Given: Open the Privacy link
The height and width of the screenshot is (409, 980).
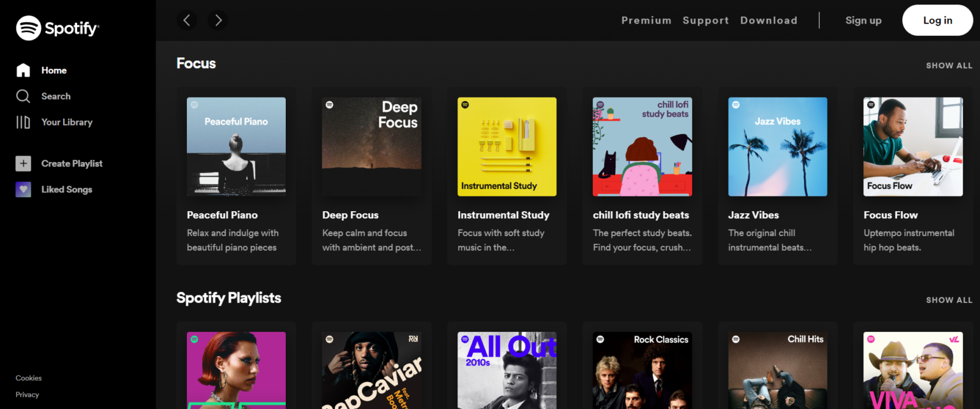Looking at the screenshot, I should pyautogui.click(x=27, y=394).
